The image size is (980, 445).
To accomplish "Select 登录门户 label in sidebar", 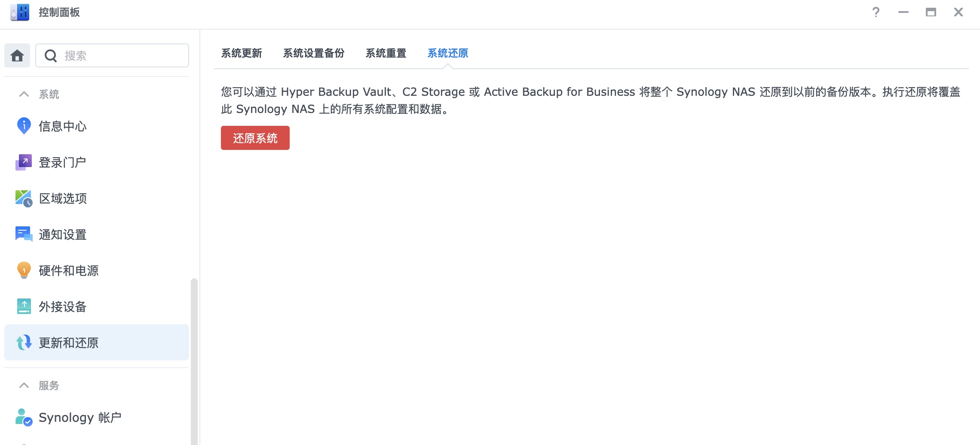I will pos(63,162).
